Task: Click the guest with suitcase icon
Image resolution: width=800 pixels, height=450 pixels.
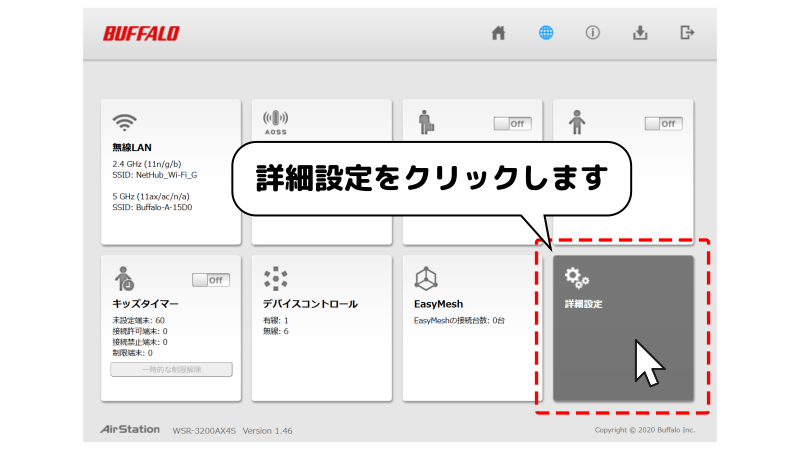Action: click(426, 122)
